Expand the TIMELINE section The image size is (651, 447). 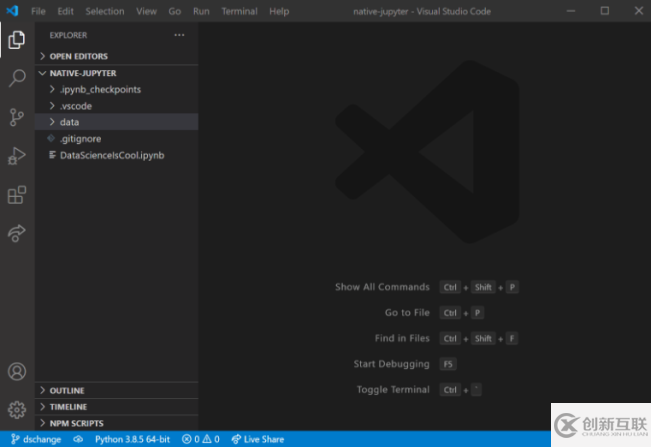point(68,407)
